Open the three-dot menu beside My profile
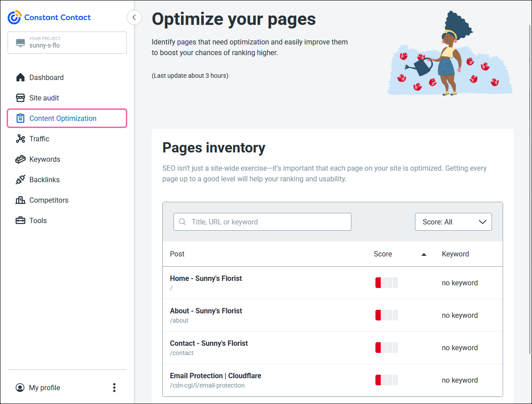The height and width of the screenshot is (404, 532). point(114,388)
